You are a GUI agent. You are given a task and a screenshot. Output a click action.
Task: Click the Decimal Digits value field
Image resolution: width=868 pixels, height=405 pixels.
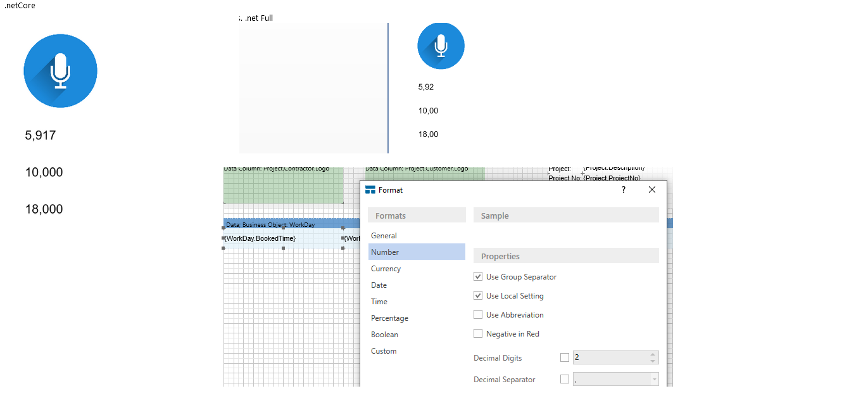tap(609, 358)
